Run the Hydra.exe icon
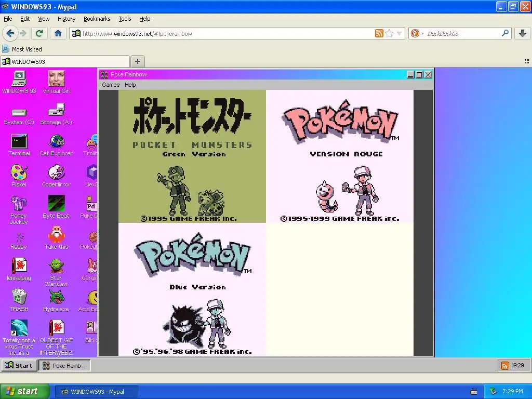 point(56,301)
